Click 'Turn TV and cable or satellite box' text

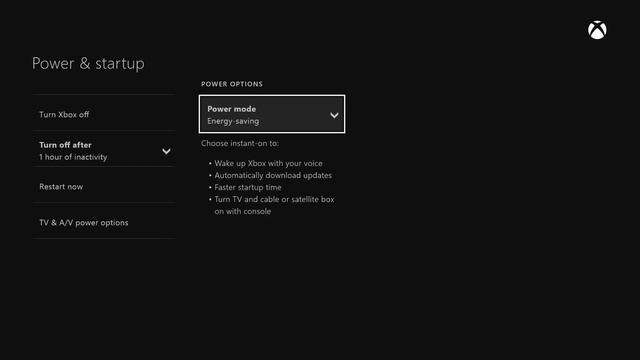point(274,200)
